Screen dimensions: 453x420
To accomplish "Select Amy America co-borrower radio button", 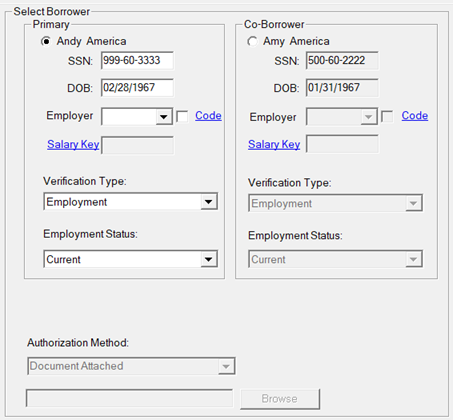I will pos(252,41).
